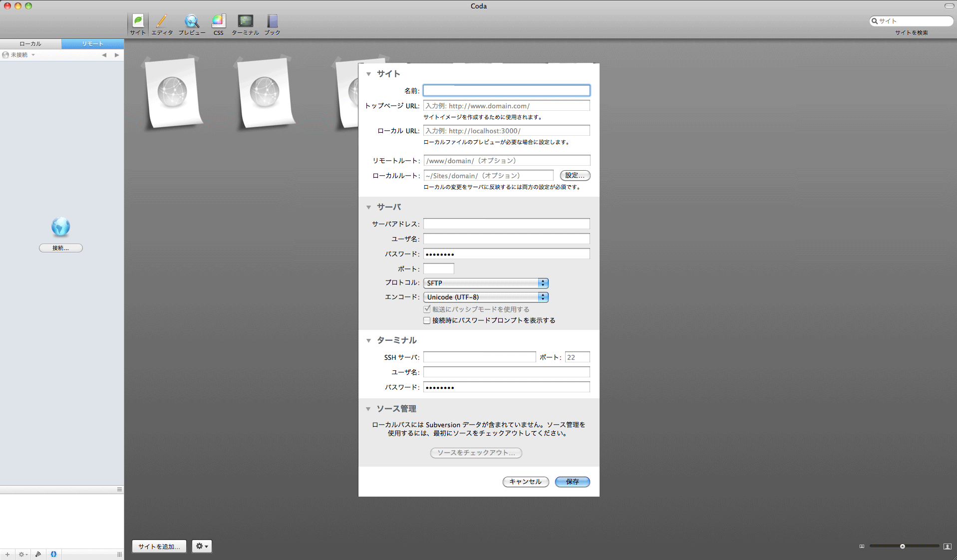
Task: Collapse the サイト section
Action: coord(368,74)
